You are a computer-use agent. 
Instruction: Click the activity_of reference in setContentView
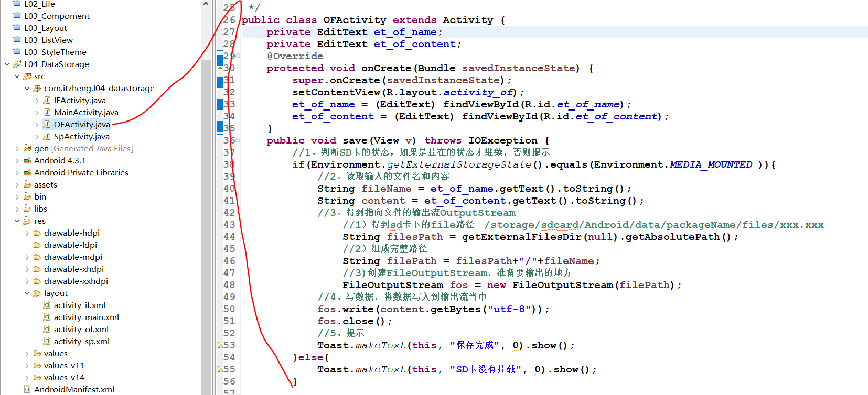[x=478, y=92]
